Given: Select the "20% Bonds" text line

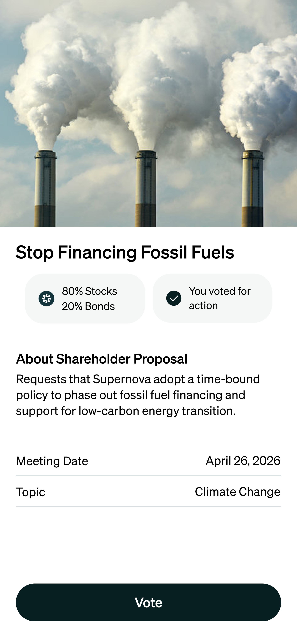Looking at the screenshot, I should click(x=88, y=306).
